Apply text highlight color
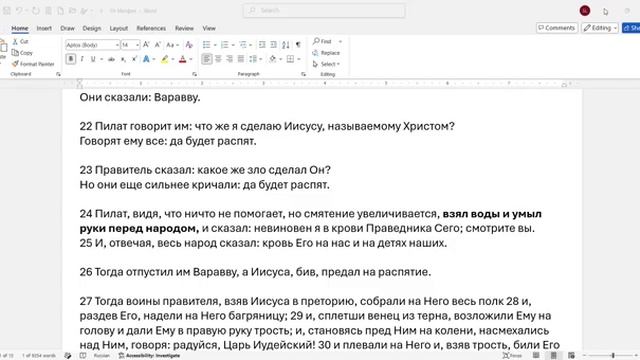The width and height of the screenshot is (640, 360). point(164,59)
